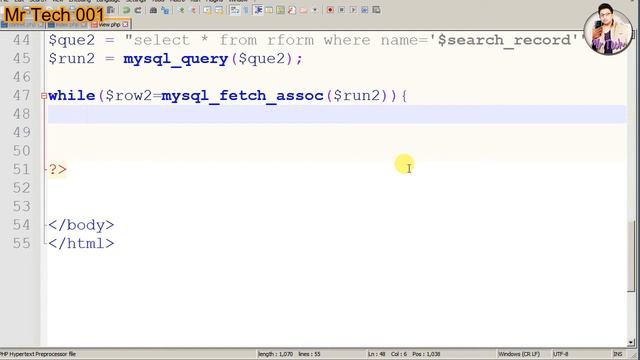Open the Define Your Language icon
Image resolution: width=640 pixels, height=360 pixels.
(269, 10)
